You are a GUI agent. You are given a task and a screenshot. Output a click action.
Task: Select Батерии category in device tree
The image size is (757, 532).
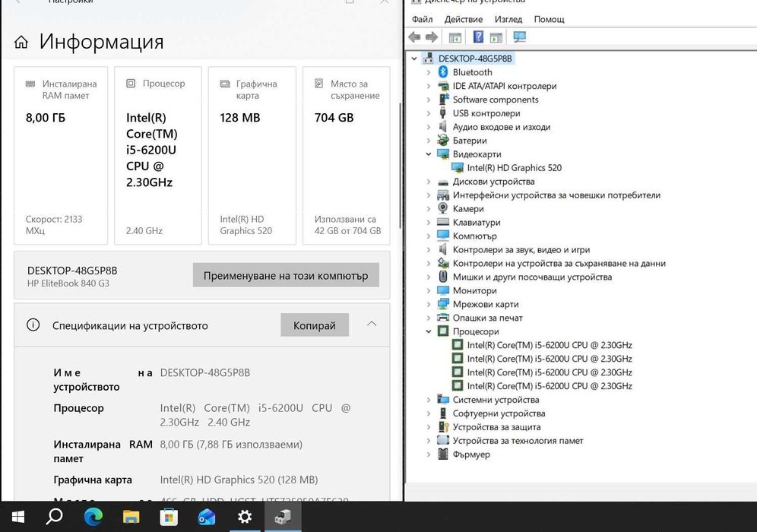(469, 141)
